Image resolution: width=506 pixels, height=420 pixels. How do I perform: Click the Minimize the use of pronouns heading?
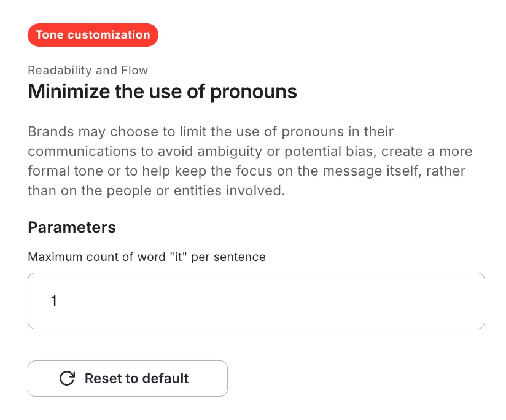(162, 92)
